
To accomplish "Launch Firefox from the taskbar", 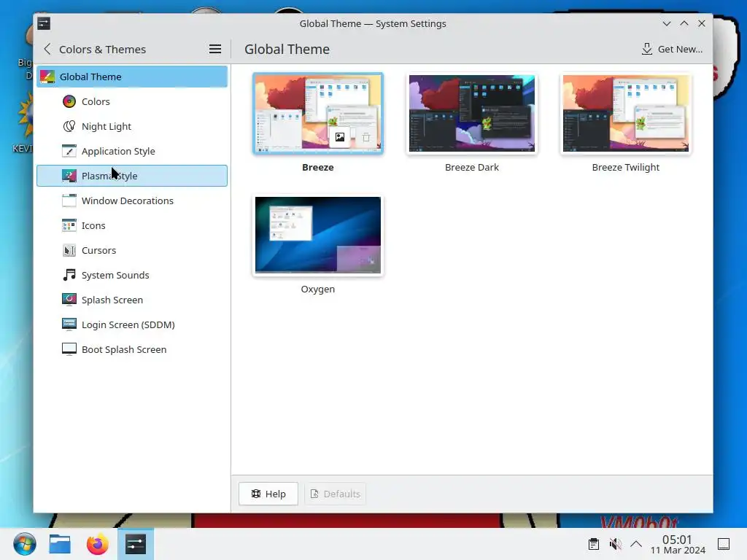I will click(x=98, y=544).
